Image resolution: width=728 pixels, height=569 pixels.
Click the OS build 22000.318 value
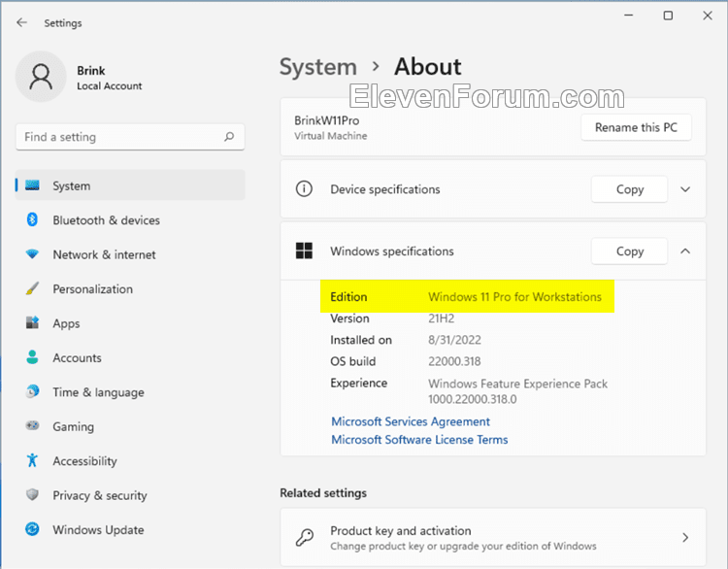click(454, 361)
